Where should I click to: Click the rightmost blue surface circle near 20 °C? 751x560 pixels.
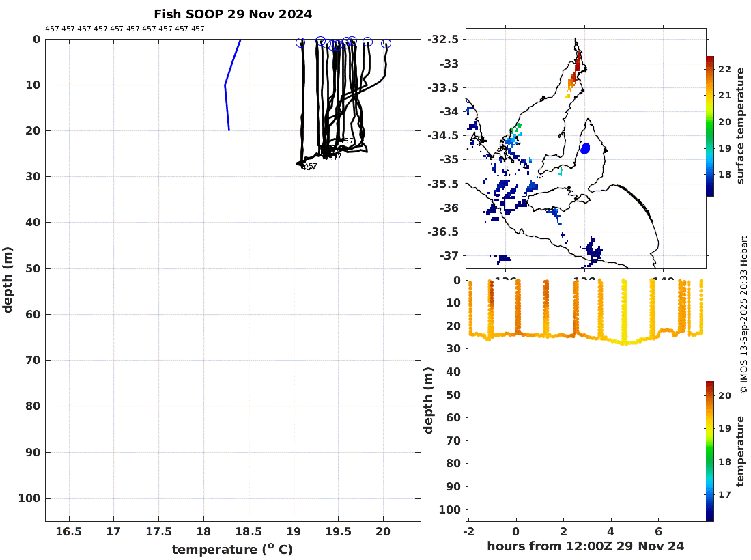point(386,44)
